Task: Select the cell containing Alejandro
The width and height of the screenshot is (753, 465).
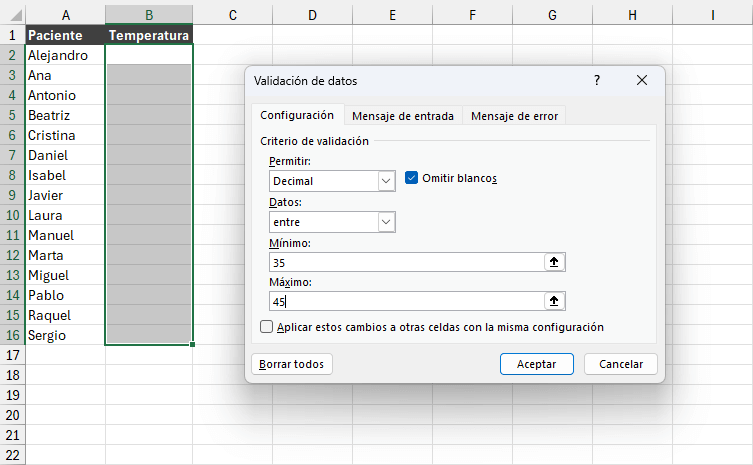Action: [66, 55]
